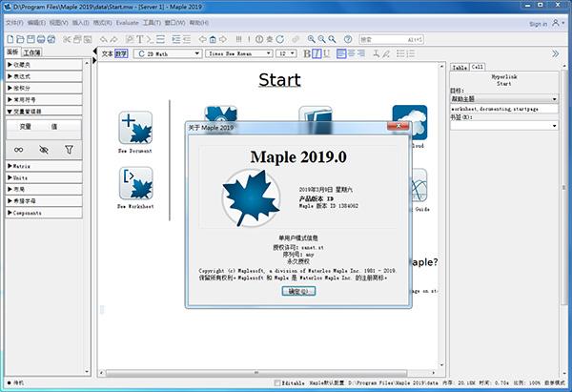This screenshot has width=572, height=392.
Task: Toggle Italic formatting
Action: [x=317, y=53]
